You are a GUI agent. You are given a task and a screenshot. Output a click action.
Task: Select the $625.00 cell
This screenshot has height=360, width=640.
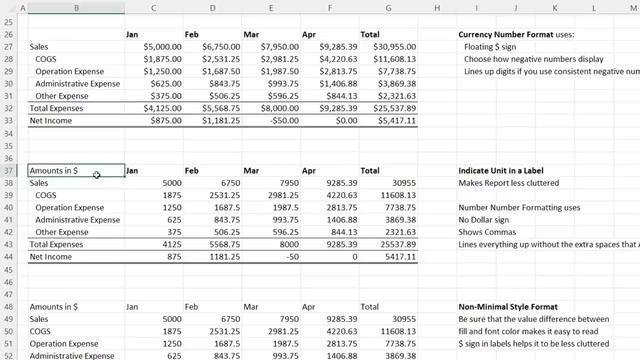(154, 84)
